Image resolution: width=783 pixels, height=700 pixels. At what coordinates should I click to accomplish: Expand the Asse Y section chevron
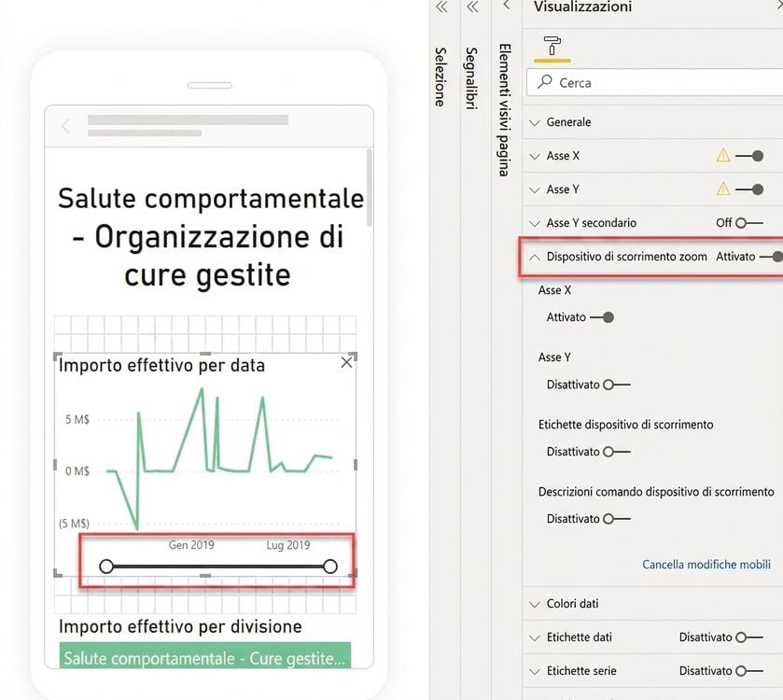(535, 189)
